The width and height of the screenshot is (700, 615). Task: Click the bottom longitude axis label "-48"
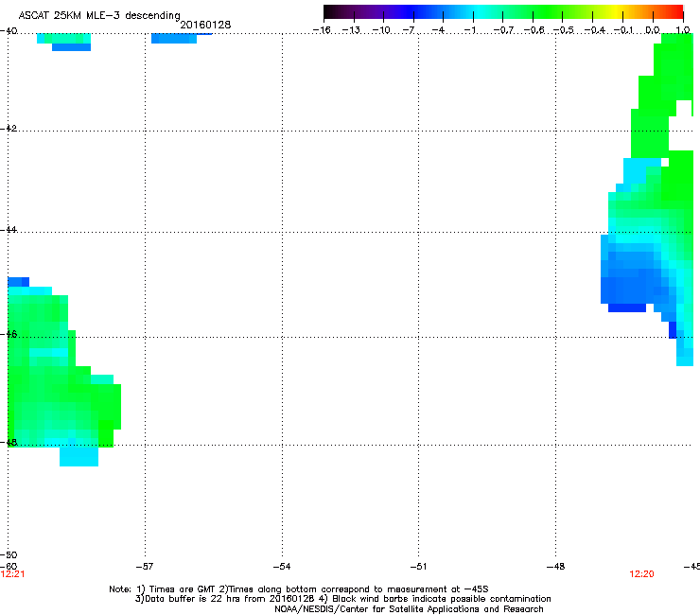pyautogui.click(x=556, y=567)
